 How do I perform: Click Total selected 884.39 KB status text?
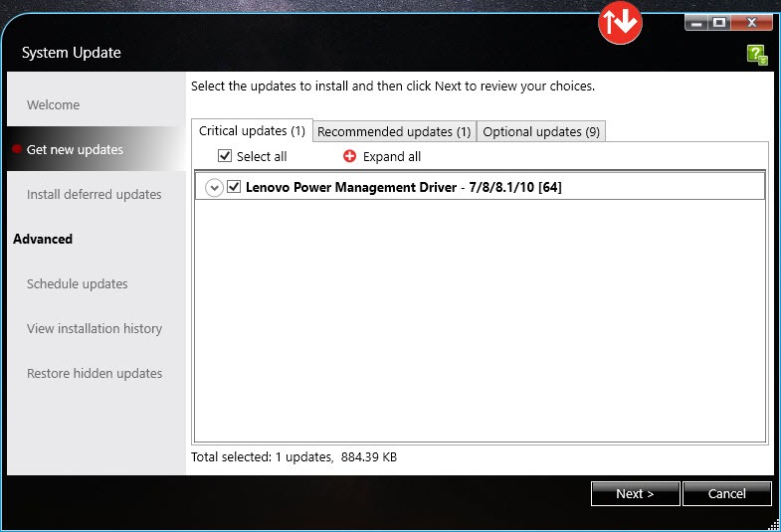pyautogui.click(x=293, y=456)
